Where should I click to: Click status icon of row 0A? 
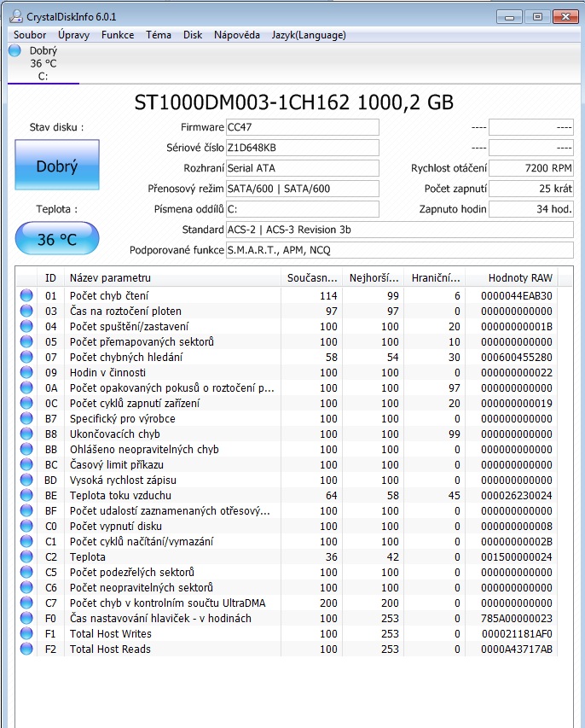(26, 387)
